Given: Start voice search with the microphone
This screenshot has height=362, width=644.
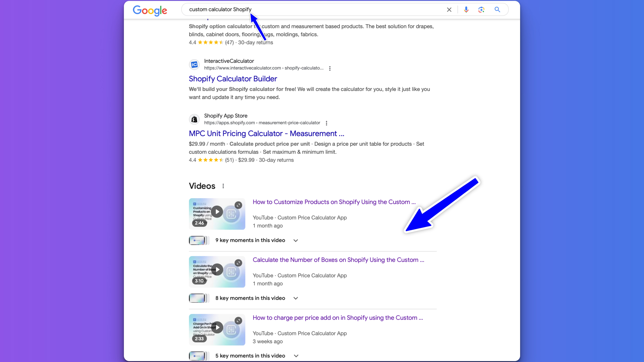Looking at the screenshot, I should [x=466, y=10].
